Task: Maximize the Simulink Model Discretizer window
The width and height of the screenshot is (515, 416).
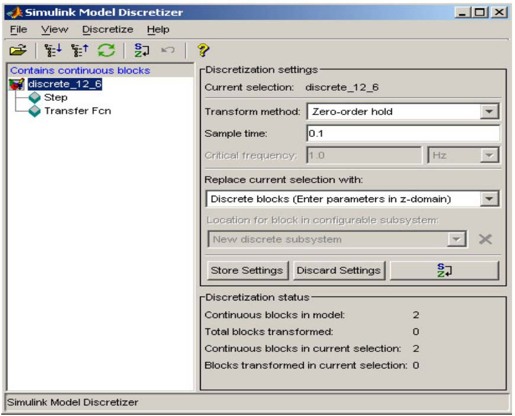Action: pyautogui.click(x=479, y=13)
